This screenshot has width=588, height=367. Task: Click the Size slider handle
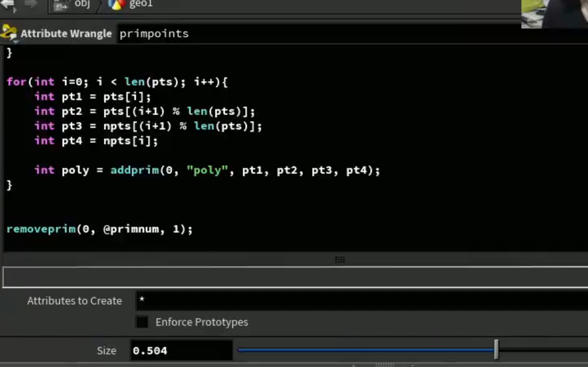(x=496, y=349)
